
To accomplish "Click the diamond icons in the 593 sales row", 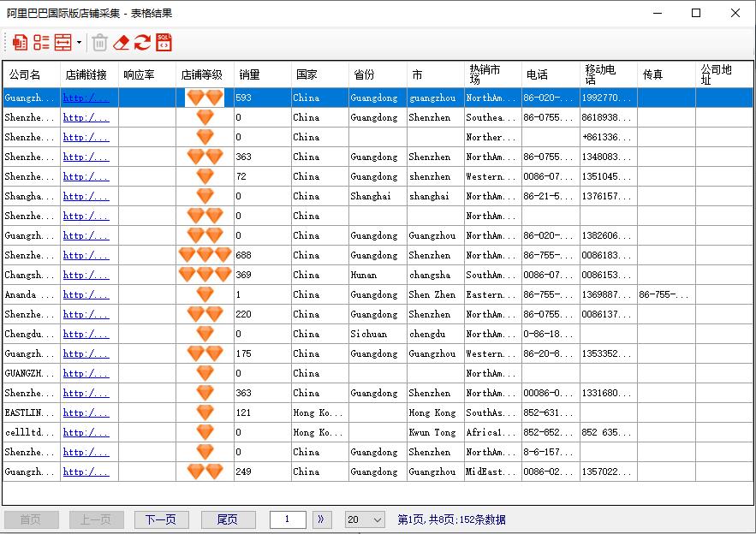I will [x=205, y=98].
